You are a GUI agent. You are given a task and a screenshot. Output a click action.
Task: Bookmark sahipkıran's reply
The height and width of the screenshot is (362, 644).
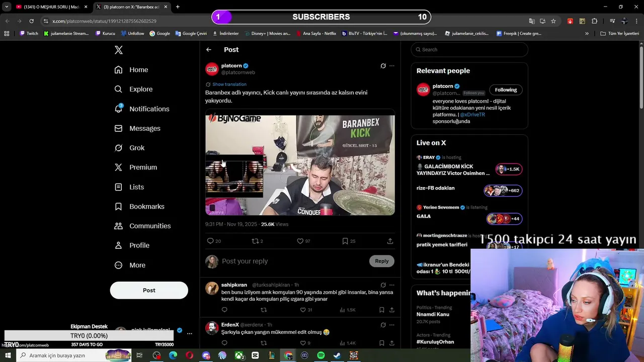click(382, 310)
